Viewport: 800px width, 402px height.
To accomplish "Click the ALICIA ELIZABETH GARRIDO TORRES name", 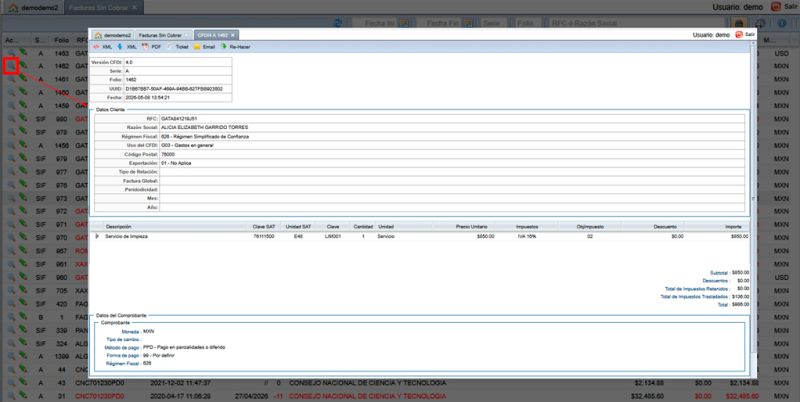I will (205, 127).
